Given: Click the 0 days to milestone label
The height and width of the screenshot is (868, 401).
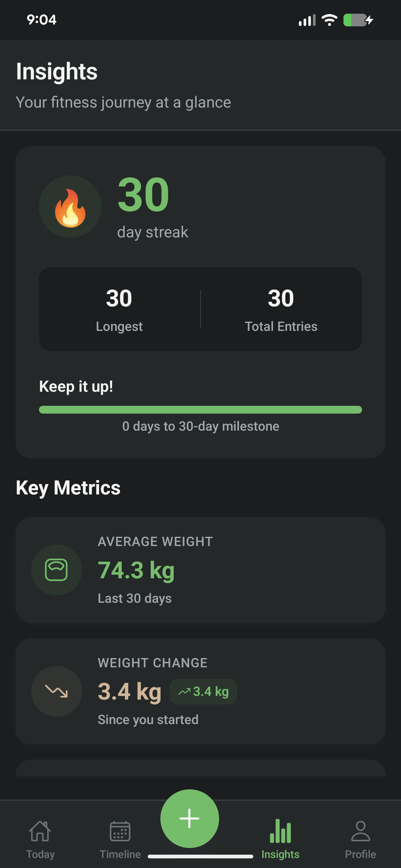Looking at the screenshot, I should 200,426.
